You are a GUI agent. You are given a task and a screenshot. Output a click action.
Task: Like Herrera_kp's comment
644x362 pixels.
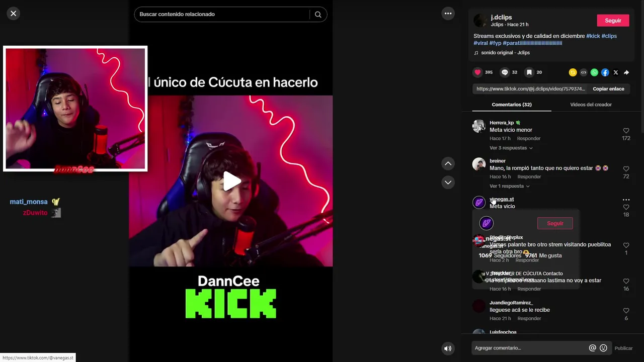[x=626, y=131]
